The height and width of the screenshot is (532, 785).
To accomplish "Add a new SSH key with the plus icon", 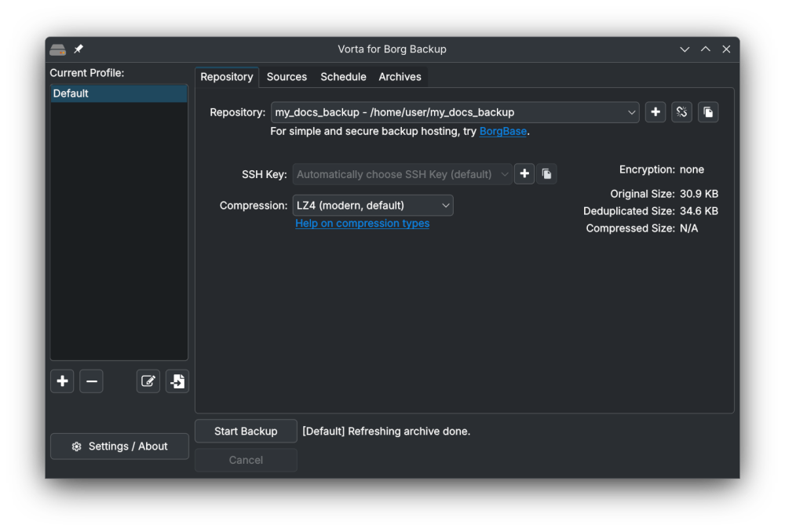I will point(524,173).
